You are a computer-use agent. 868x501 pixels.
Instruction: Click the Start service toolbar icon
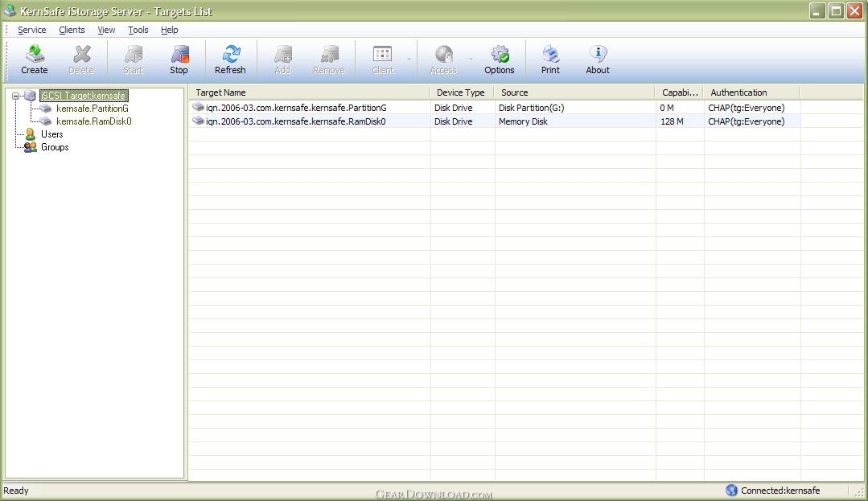click(x=134, y=54)
